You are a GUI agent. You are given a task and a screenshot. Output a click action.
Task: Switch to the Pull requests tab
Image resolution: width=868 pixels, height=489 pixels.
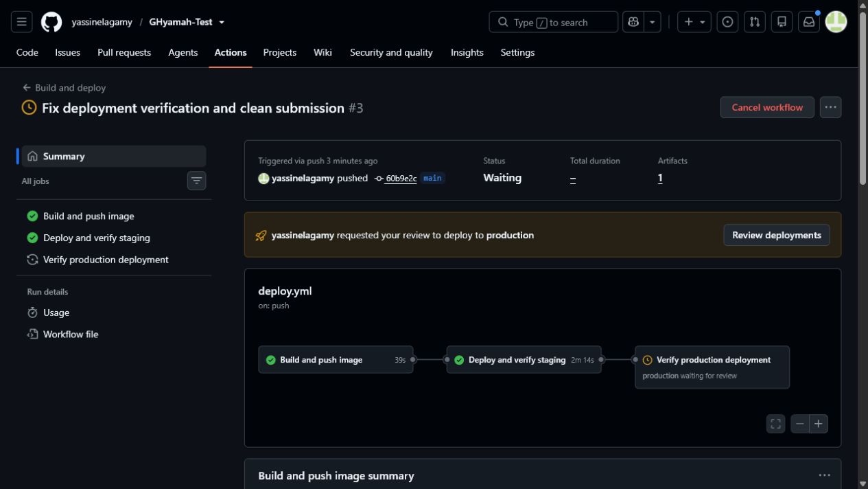124,52
